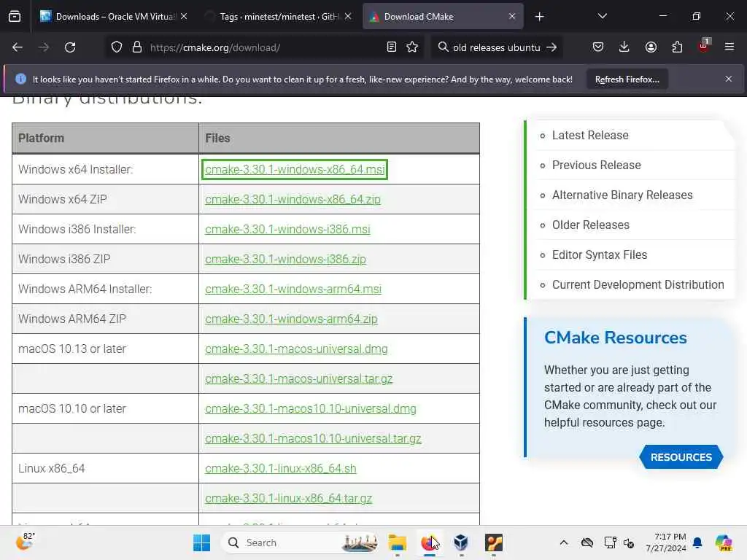This screenshot has height=560, width=747.
Task: Open VirtualBox from the taskbar
Action: pyautogui.click(x=461, y=542)
